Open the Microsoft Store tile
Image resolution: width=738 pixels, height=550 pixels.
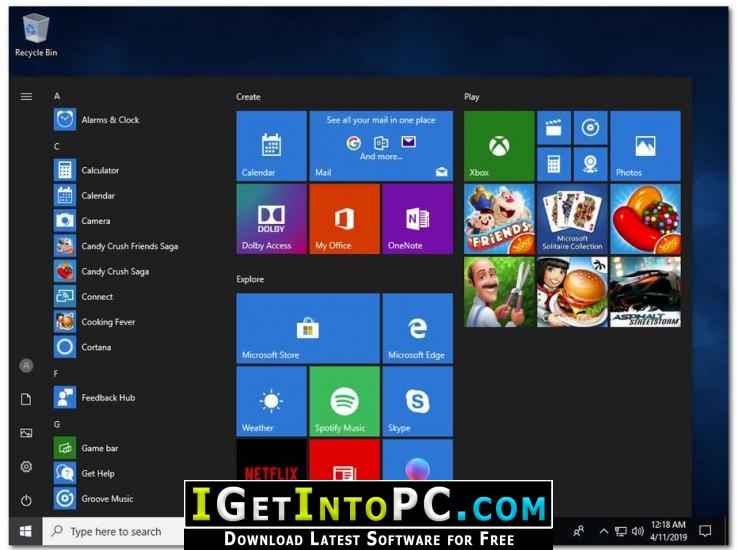pyautogui.click(x=308, y=328)
